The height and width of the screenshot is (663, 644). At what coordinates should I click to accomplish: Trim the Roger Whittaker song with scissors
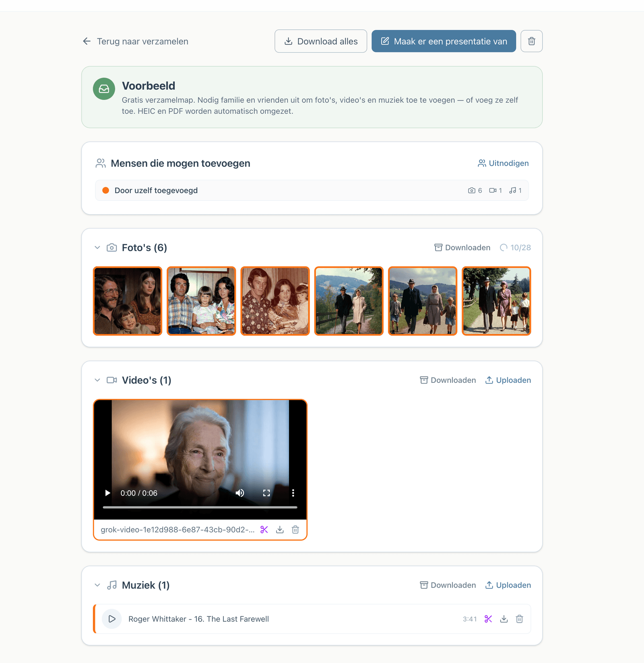point(488,619)
